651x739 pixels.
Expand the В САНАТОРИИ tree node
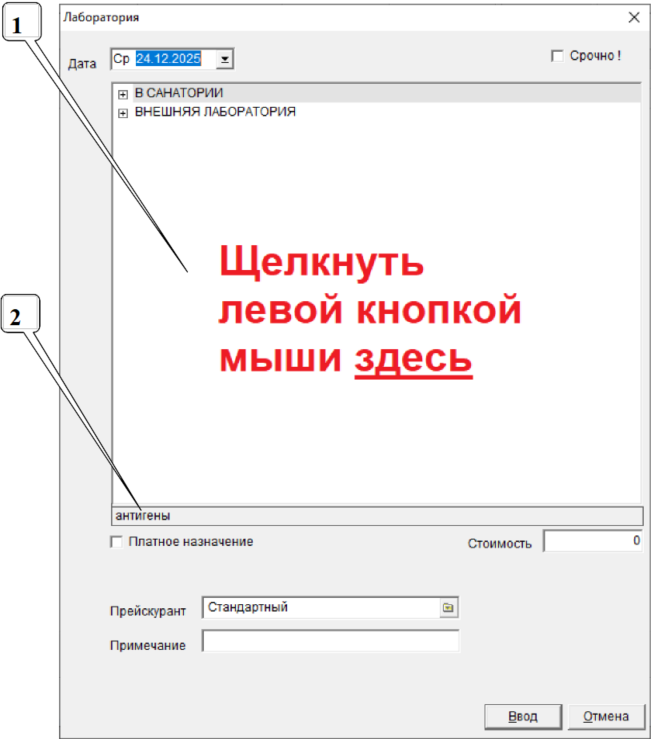[124, 94]
